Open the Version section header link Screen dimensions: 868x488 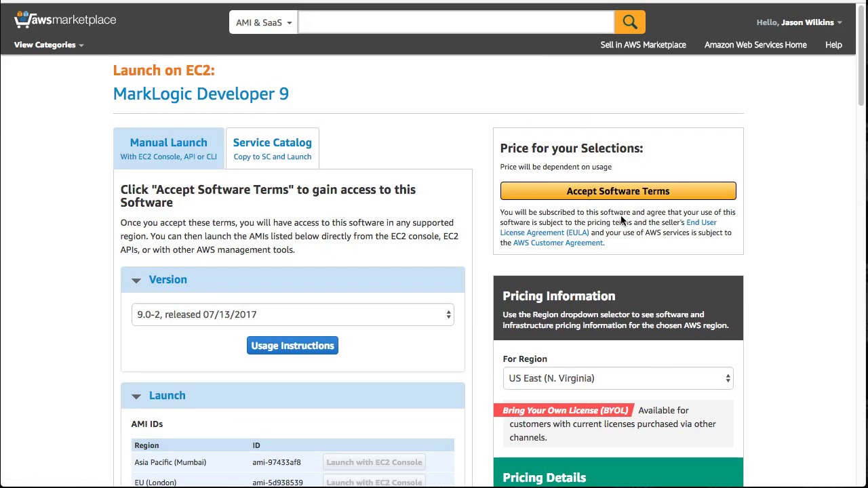point(168,279)
